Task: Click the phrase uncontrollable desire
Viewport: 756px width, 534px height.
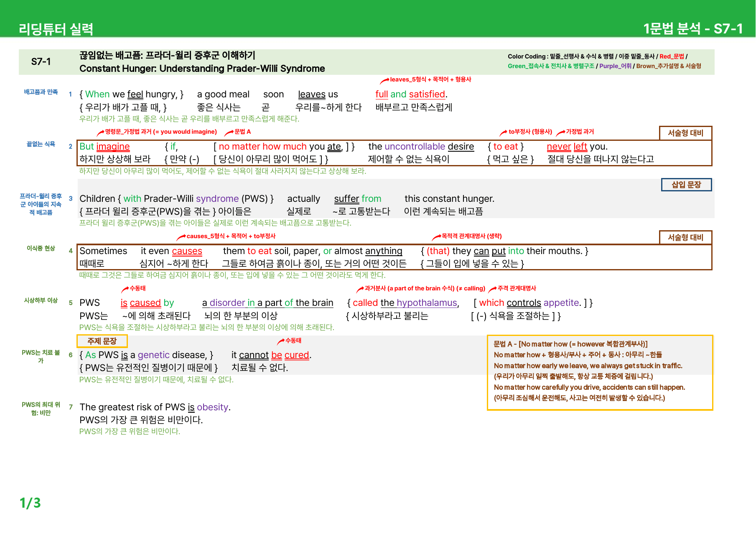Action: click(x=429, y=147)
